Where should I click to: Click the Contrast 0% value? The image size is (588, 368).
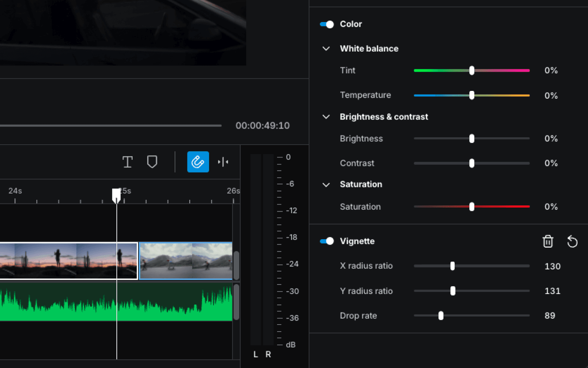pyautogui.click(x=551, y=163)
